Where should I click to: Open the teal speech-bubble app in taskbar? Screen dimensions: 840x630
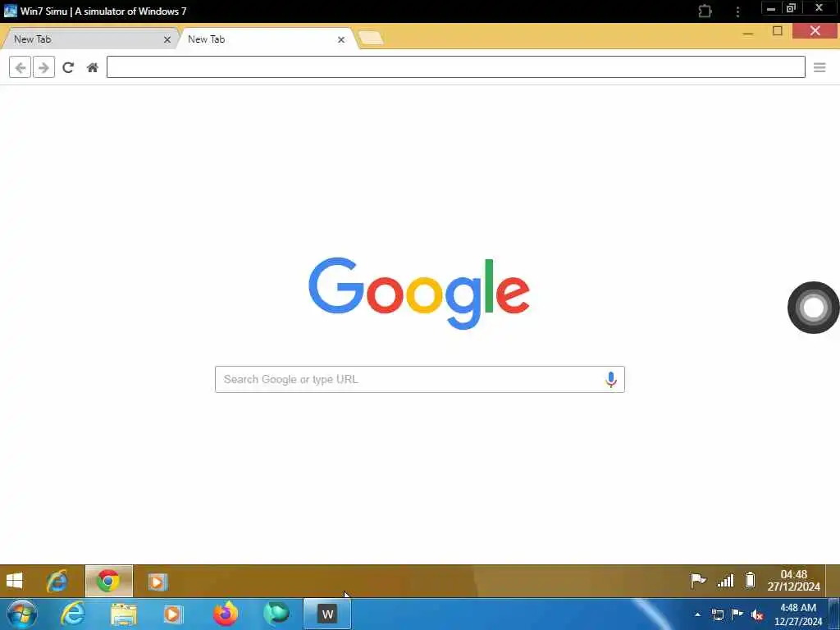276,614
